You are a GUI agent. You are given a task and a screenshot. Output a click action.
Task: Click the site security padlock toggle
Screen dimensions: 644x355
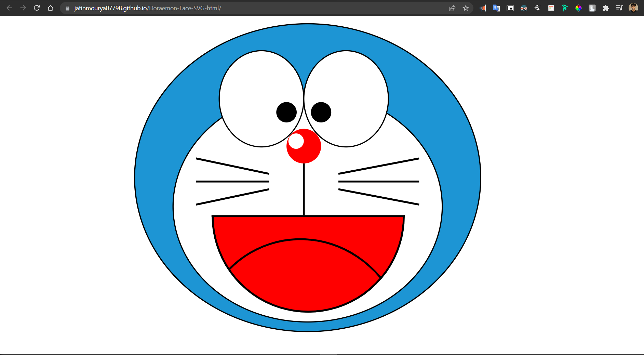[x=67, y=8]
